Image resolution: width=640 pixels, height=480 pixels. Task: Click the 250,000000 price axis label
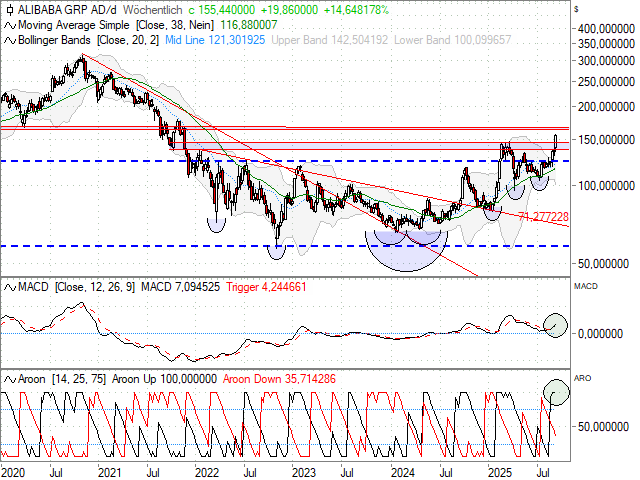pos(607,82)
